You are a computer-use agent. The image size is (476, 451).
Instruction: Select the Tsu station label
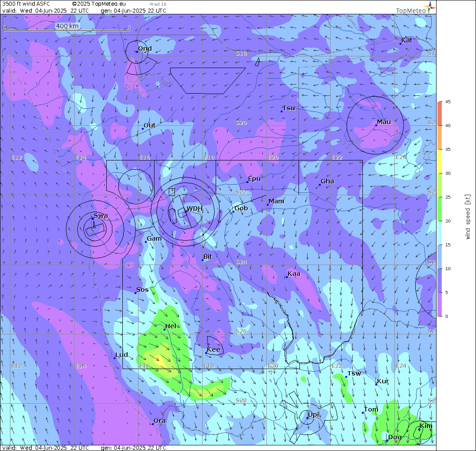pyautogui.click(x=289, y=108)
